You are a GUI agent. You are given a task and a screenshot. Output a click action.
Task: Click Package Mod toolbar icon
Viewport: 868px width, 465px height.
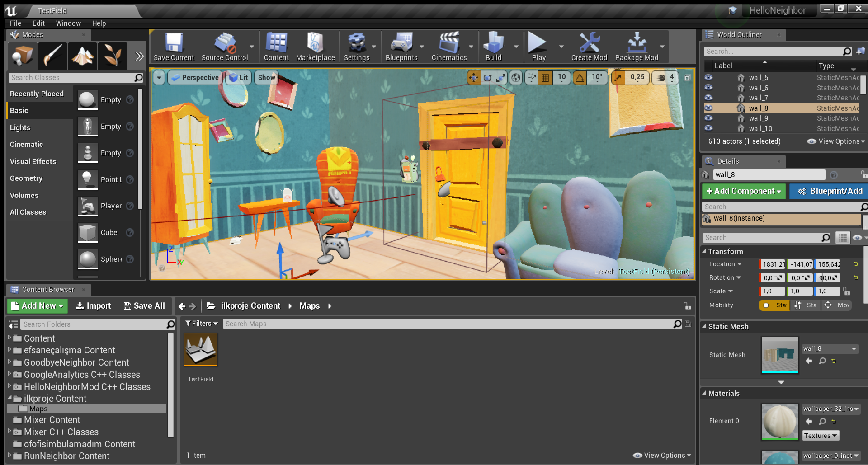(637, 47)
